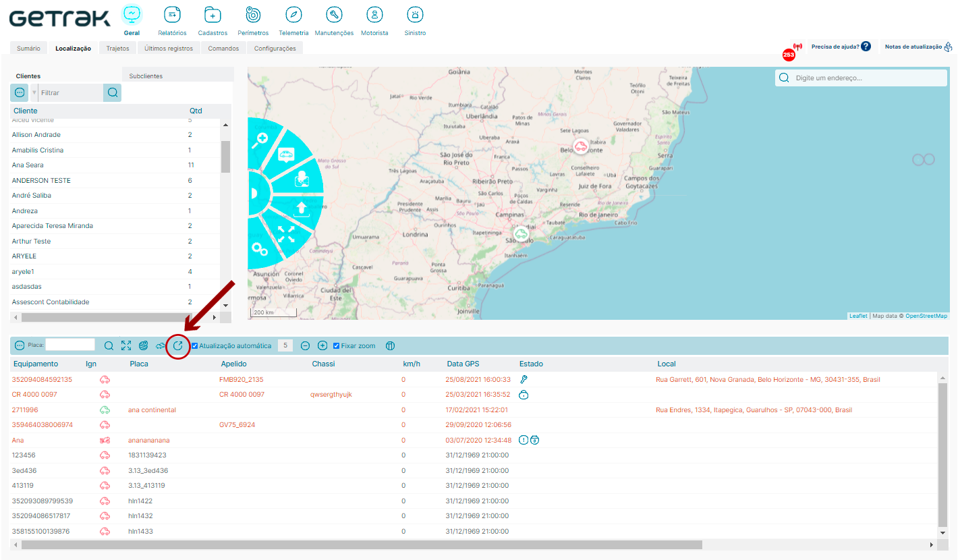Open the Cadastros folder icon

click(x=213, y=14)
